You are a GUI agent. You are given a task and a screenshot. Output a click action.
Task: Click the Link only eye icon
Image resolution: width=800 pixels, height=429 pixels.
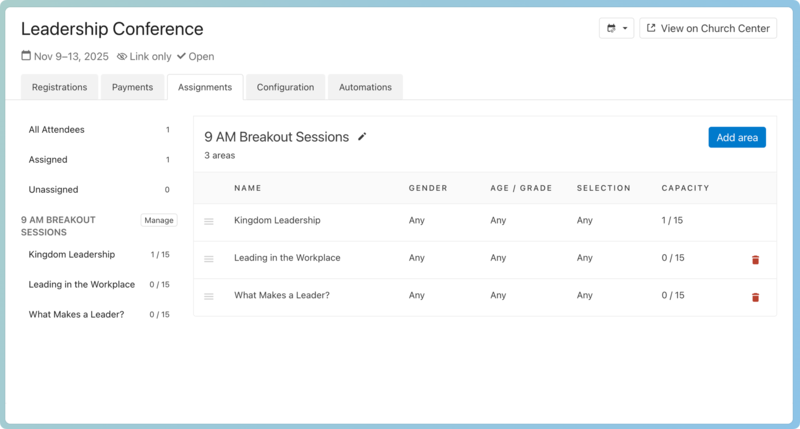pos(122,57)
